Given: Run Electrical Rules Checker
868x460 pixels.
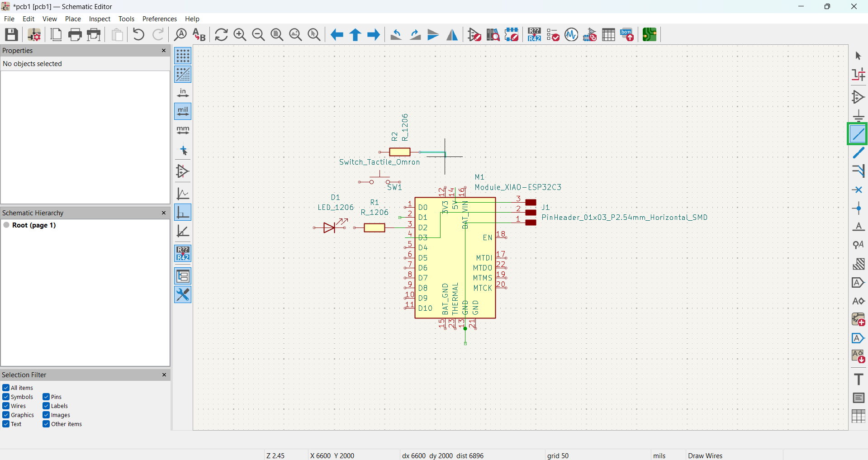Looking at the screenshot, I should point(553,34).
